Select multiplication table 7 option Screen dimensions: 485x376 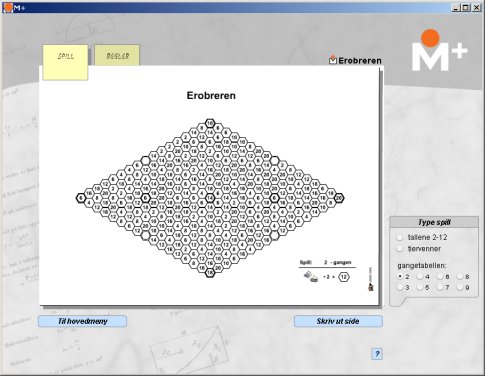point(440,287)
